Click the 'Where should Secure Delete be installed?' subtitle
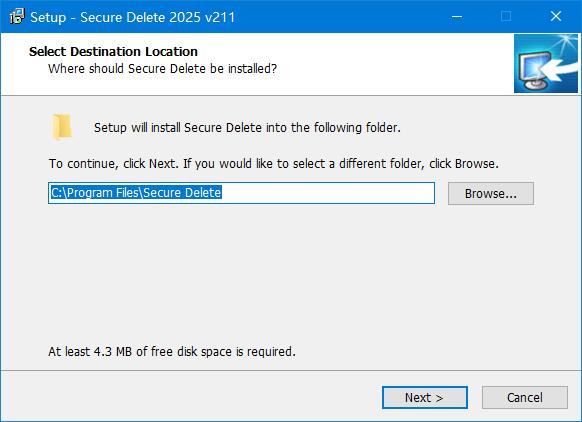Viewport: 582px width, 422px height. click(162, 69)
